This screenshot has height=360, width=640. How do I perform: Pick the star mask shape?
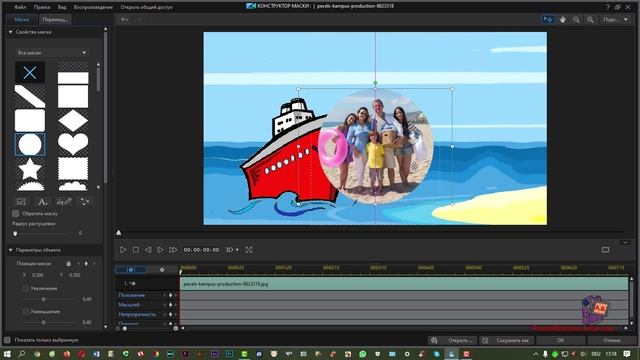point(30,168)
